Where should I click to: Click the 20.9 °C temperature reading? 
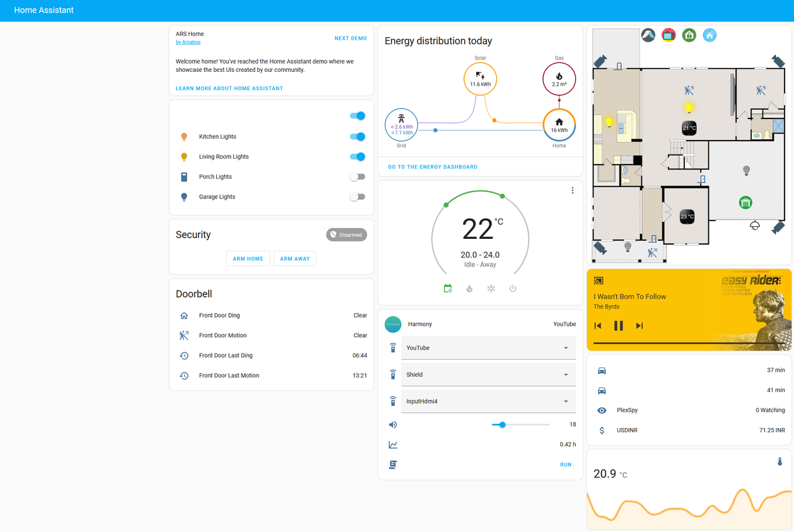610,474
